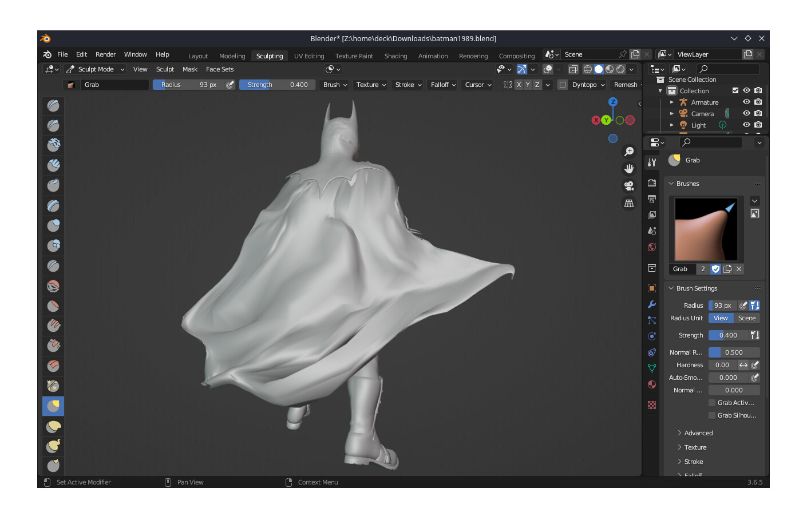
Task: Select the Clay brush tool
Action: coord(53,146)
